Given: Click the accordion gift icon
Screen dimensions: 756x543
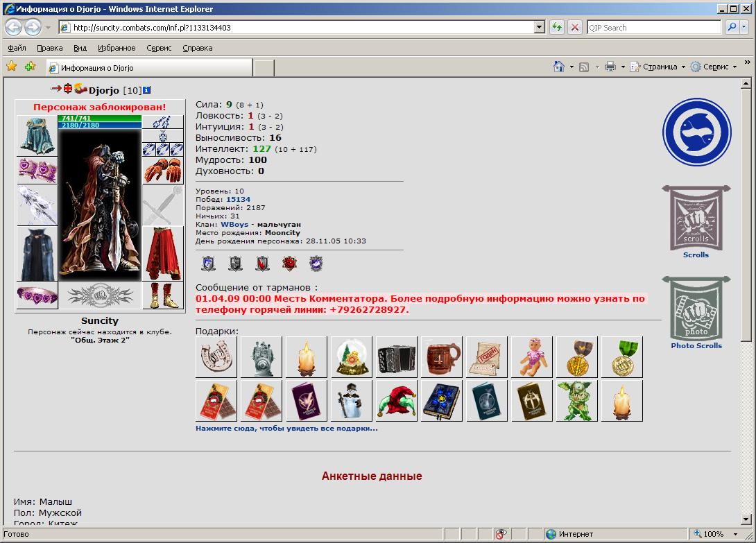Looking at the screenshot, I should coord(396,357).
